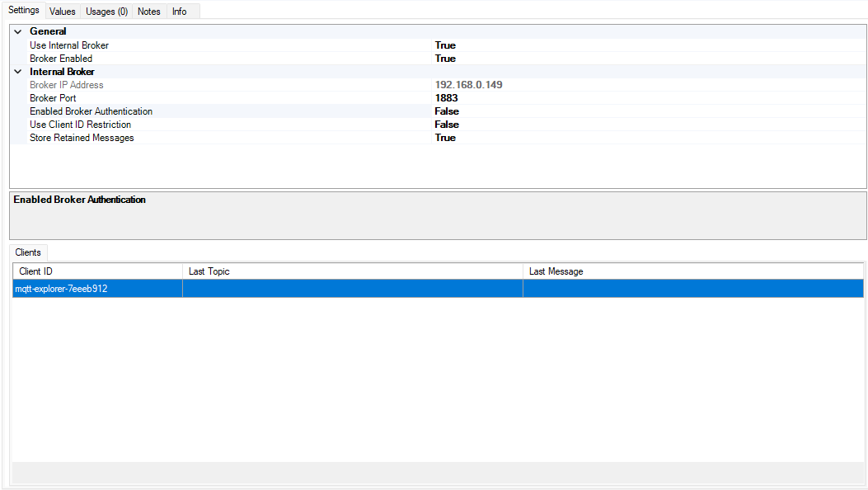Collapse the General section chevron
This screenshot has height=490, width=868.
point(17,31)
